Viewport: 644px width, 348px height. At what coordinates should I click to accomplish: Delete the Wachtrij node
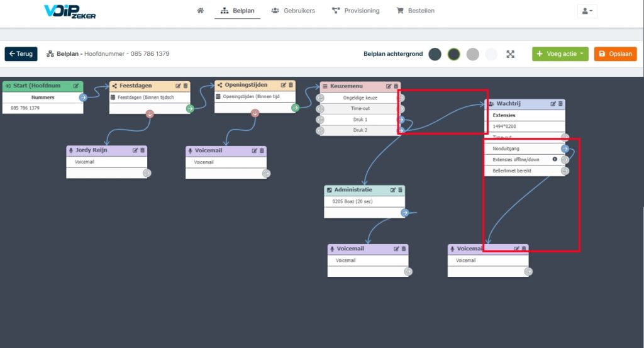tap(560, 104)
